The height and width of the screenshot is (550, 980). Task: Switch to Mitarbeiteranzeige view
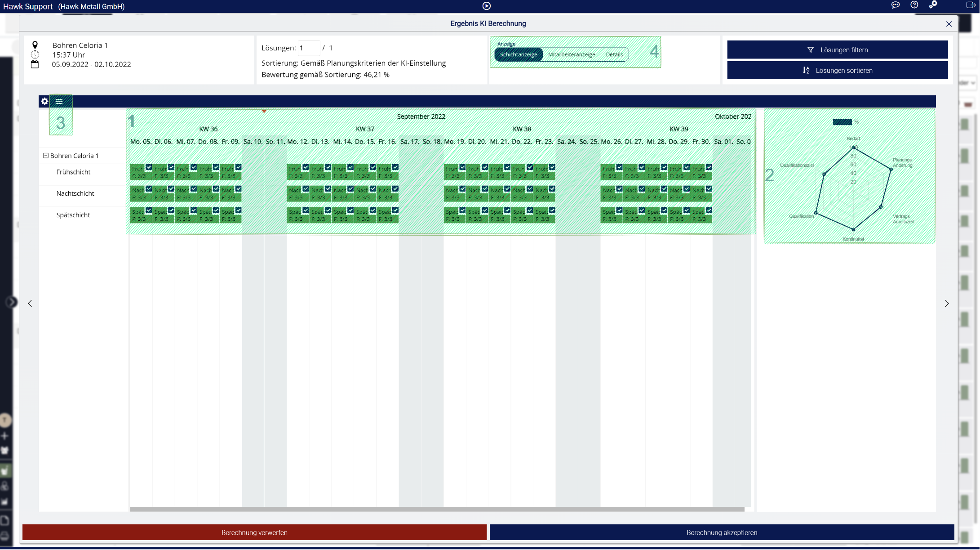(x=571, y=54)
